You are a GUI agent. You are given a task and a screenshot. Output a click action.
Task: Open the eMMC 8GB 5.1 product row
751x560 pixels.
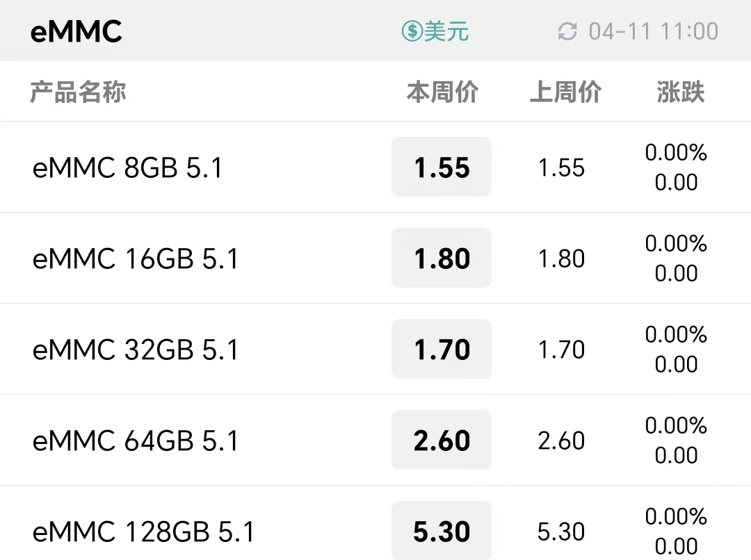coord(127,168)
